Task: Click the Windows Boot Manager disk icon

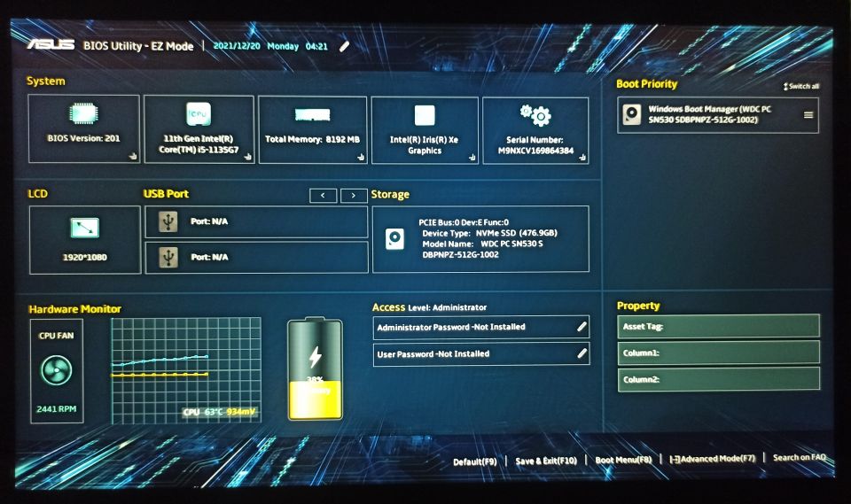Action: click(632, 114)
